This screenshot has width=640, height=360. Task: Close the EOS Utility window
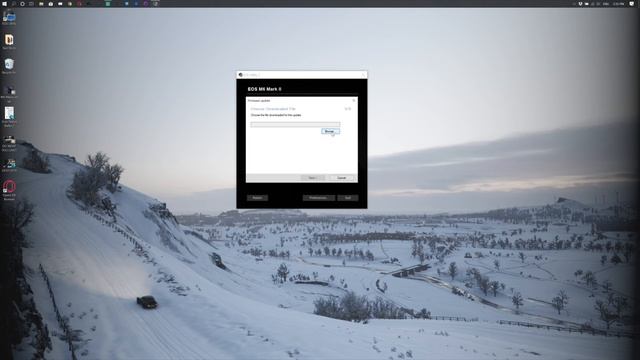coord(363,75)
